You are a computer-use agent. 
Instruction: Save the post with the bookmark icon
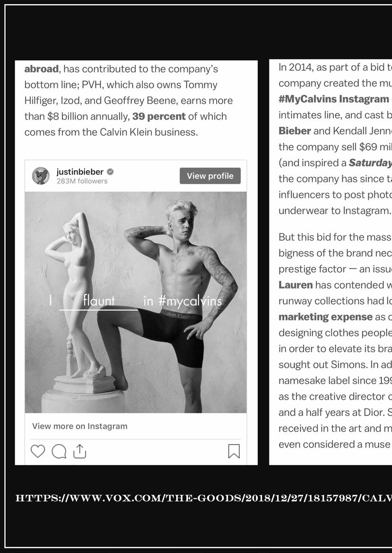(234, 451)
